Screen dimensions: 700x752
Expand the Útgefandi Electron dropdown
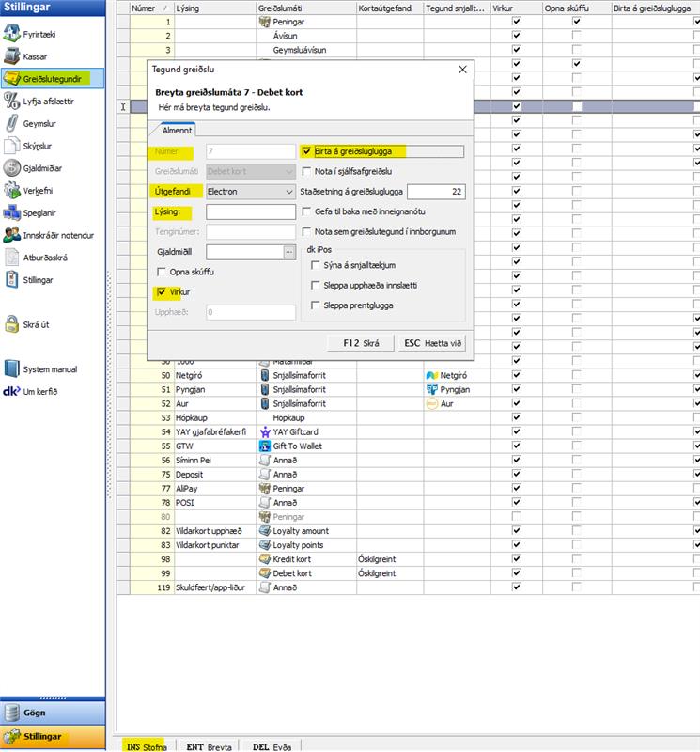coord(288,192)
